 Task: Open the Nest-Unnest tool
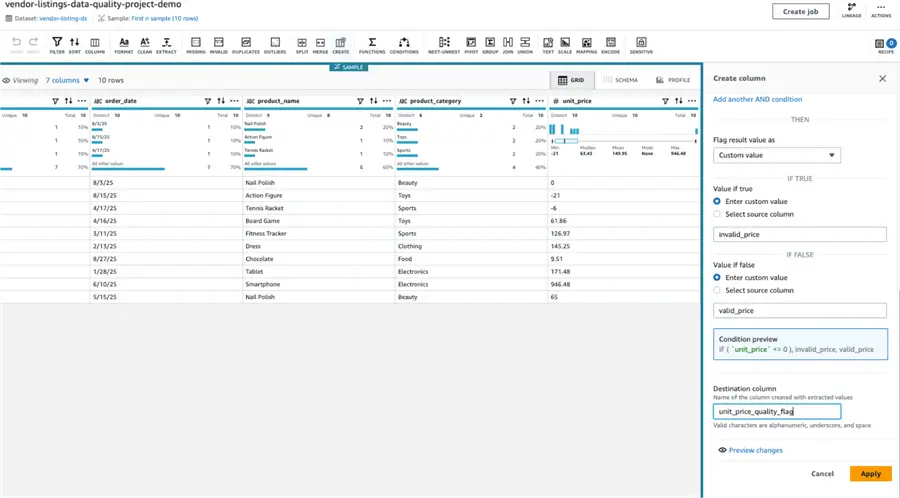(444, 45)
